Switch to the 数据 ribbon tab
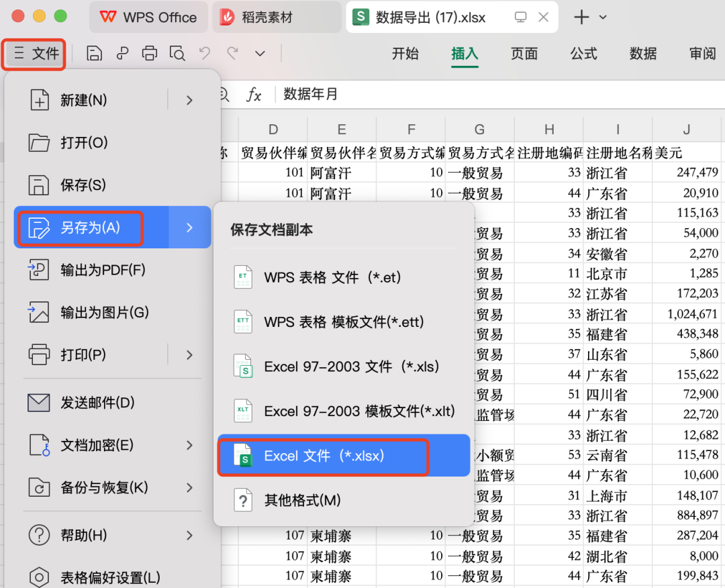The height and width of the screenshot is (588, 725). point(642,54)
